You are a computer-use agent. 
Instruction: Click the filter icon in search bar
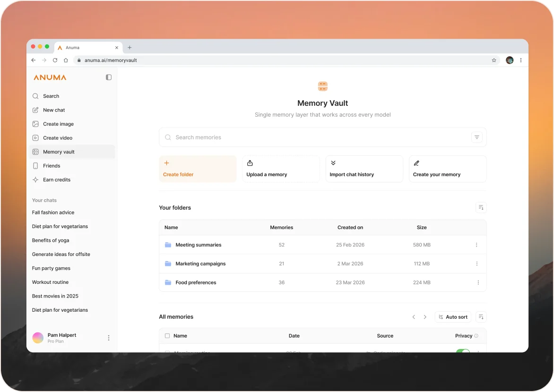(x=476, y=137)
